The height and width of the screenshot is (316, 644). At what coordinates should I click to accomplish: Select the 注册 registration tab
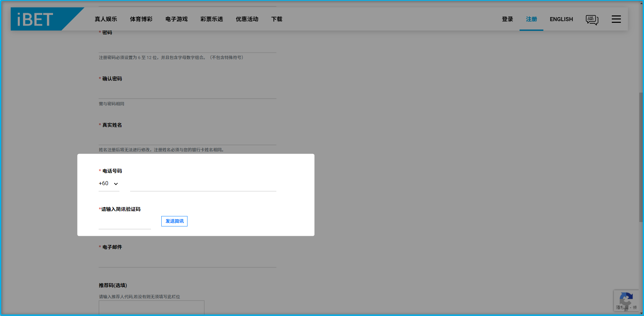531,19
